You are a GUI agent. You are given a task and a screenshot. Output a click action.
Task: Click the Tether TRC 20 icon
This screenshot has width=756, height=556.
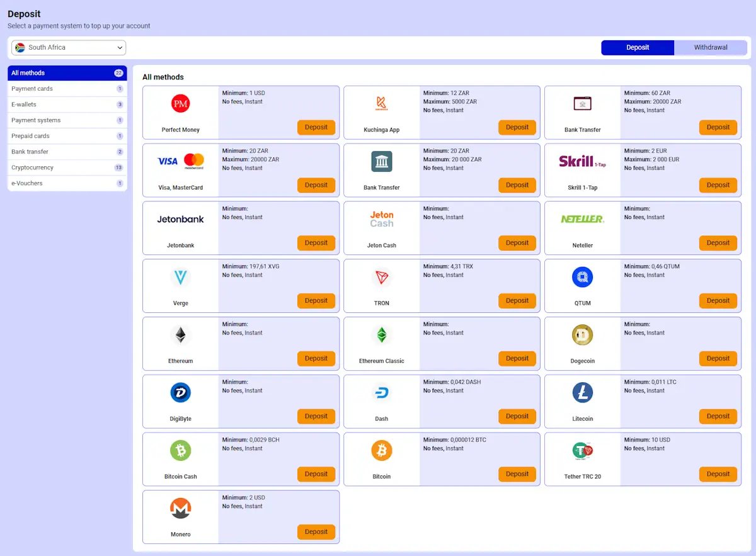point(582,450)
